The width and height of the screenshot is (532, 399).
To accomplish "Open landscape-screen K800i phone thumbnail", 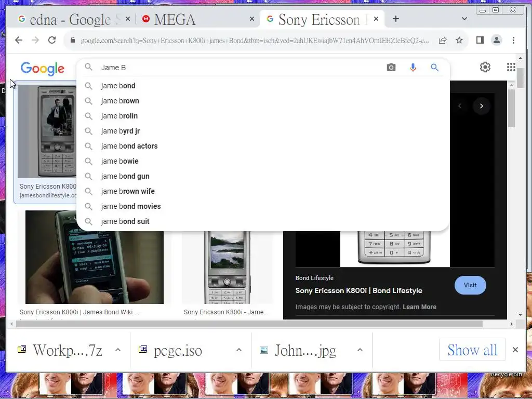I will 228,267.
